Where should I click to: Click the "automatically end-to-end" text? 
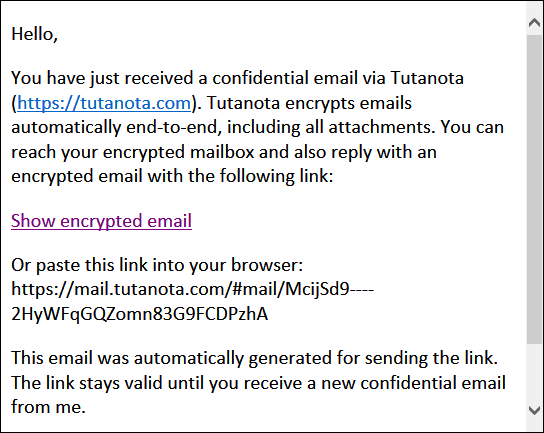click(117, 127)
